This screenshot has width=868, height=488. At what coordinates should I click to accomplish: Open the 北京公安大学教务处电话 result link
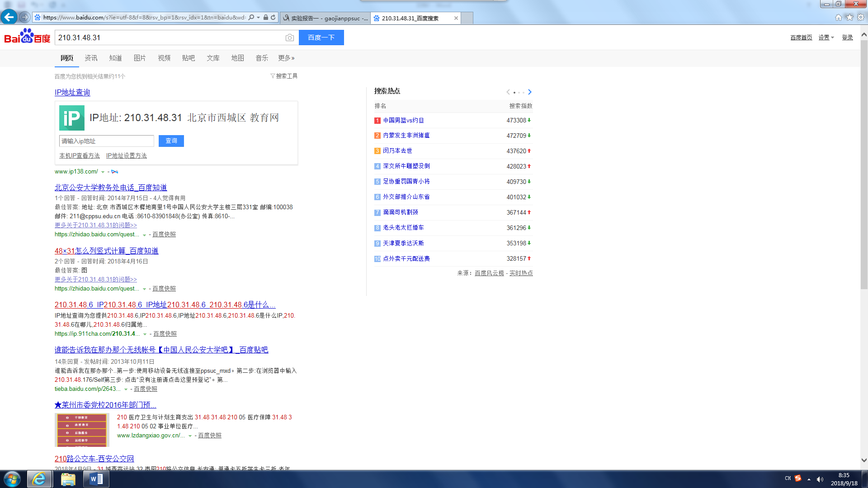pyautogui.click(x=111, y=188)
